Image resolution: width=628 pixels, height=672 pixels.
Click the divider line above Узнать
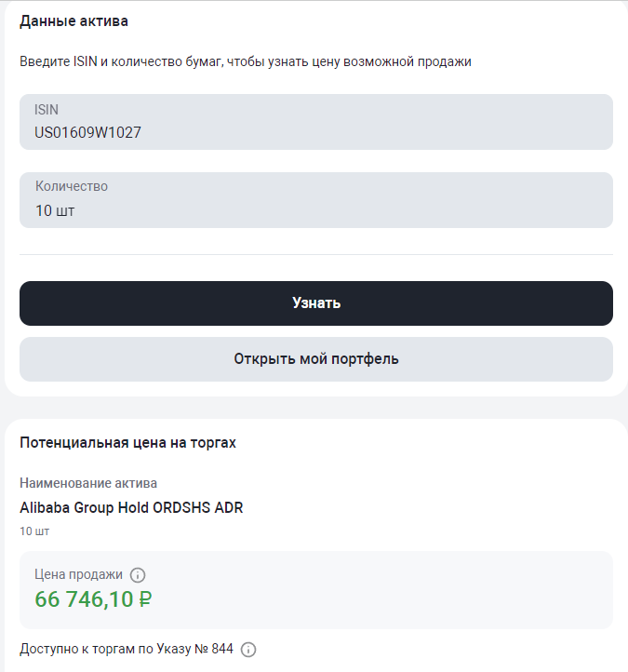pyautogui.click(x=316, y=254)
